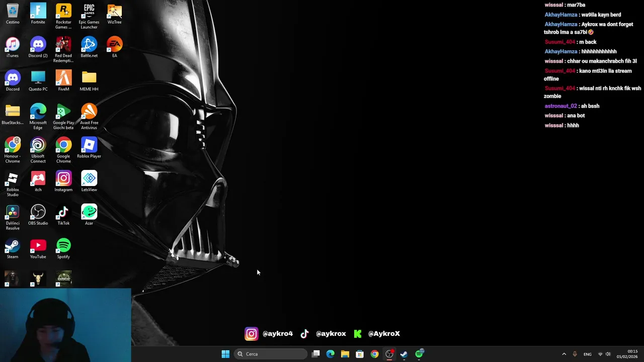Select the Microsoft Edge desktop shortcut
Screen dimensions: 644x362
(38, 117)
